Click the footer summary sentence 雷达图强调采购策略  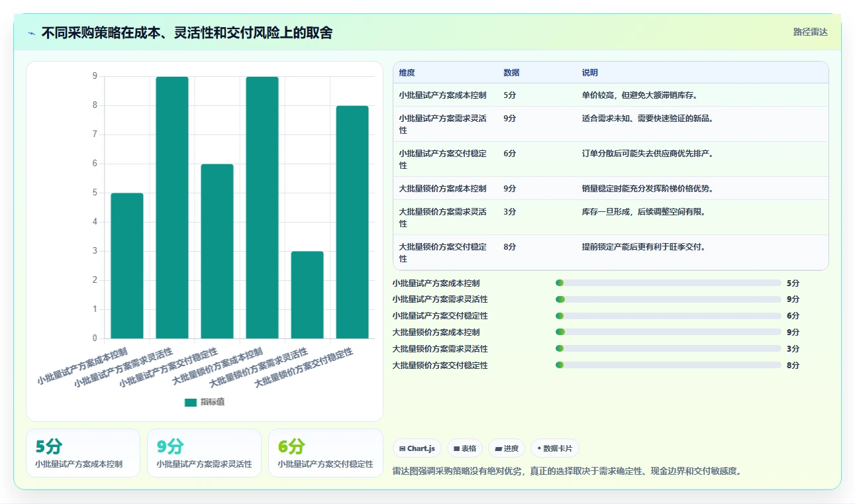pos(567,471)
